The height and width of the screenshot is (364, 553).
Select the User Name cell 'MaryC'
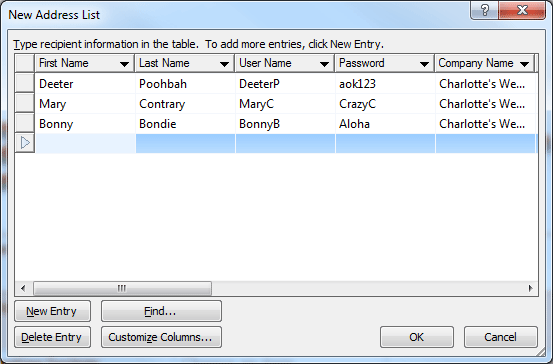tap(285, 104)
